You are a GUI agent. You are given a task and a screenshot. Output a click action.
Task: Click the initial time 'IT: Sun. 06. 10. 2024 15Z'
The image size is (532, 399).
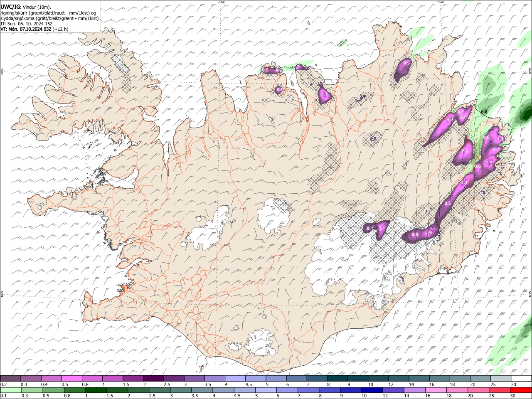(27, 24)
